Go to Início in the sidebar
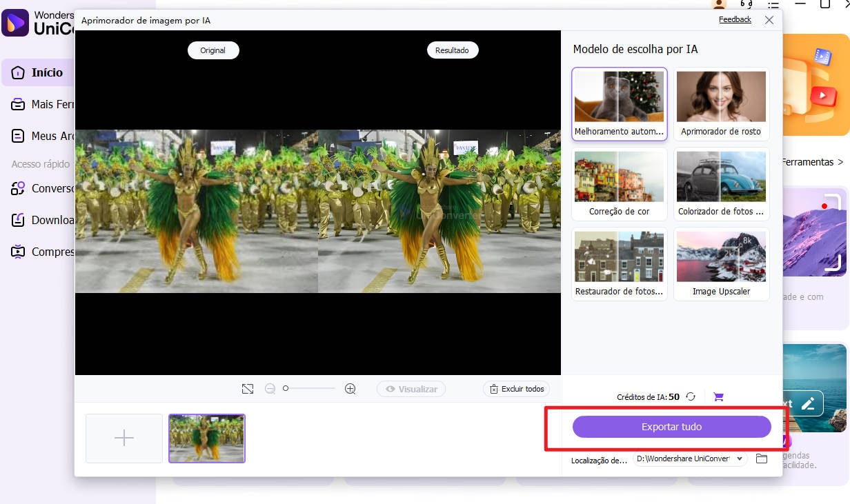850x504 pixels. click(x=38, y=72)
